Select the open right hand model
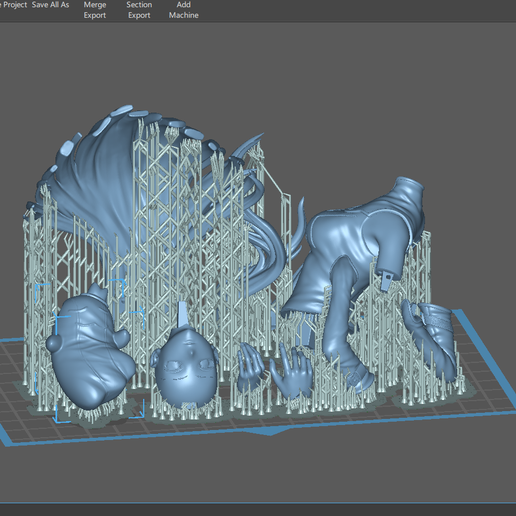Screen dimensions: 516x516 click(293, 373)
